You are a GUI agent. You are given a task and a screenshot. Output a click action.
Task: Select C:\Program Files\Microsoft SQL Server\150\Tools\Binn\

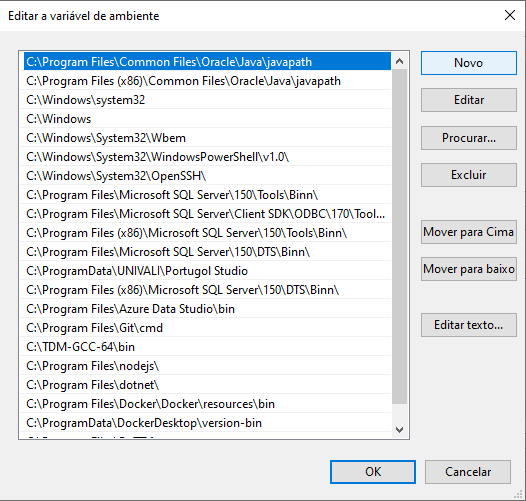[205, 195]
